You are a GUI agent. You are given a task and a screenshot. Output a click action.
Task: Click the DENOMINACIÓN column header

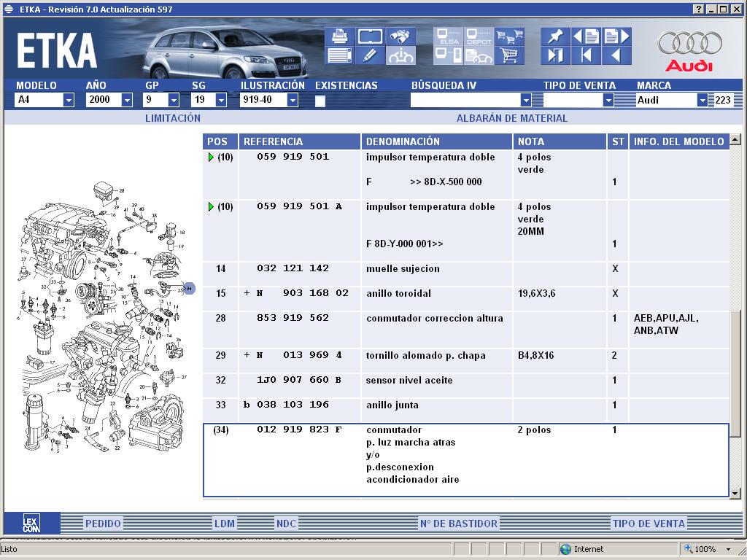pos(436,141)
